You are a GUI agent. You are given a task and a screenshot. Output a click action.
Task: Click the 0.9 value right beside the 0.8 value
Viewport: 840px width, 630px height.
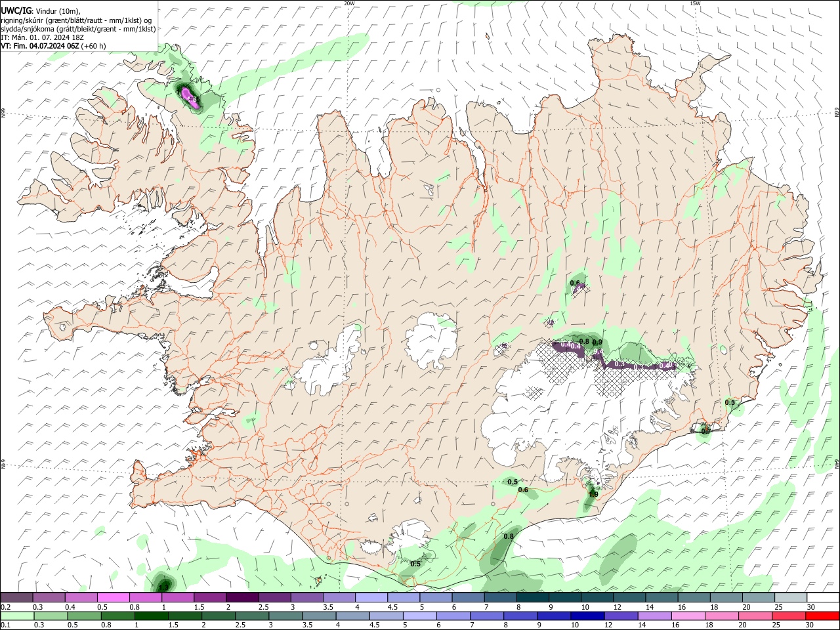pos(597,342)
